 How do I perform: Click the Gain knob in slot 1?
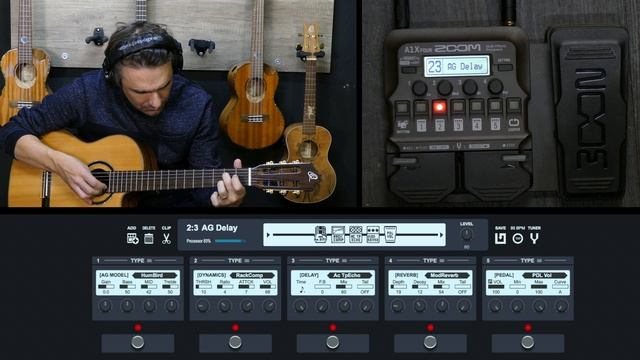(105, 306)
